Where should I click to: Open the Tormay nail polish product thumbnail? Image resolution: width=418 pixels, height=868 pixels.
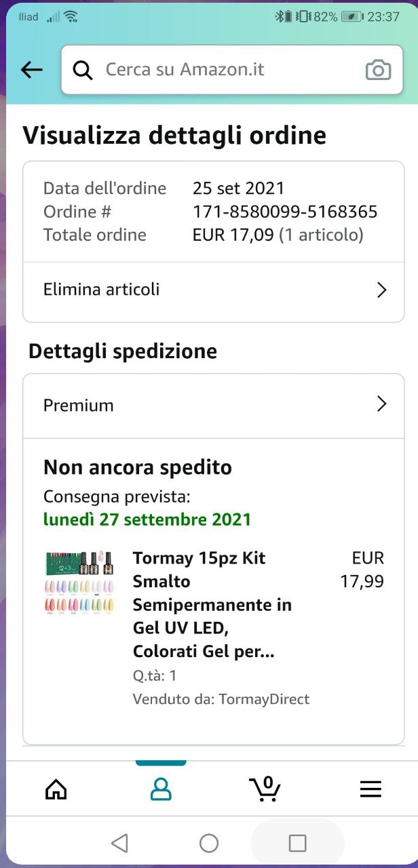[x=80, y=583]
